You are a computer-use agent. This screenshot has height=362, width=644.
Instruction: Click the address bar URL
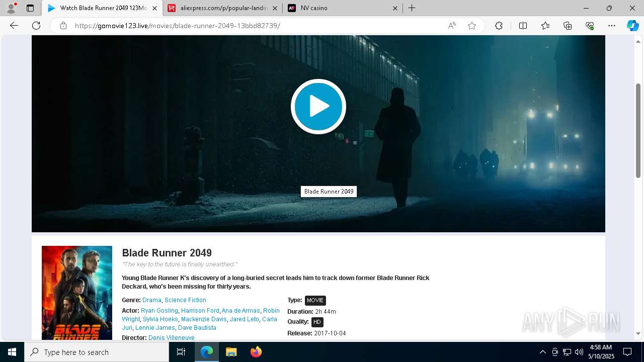[x=177, y=26]
